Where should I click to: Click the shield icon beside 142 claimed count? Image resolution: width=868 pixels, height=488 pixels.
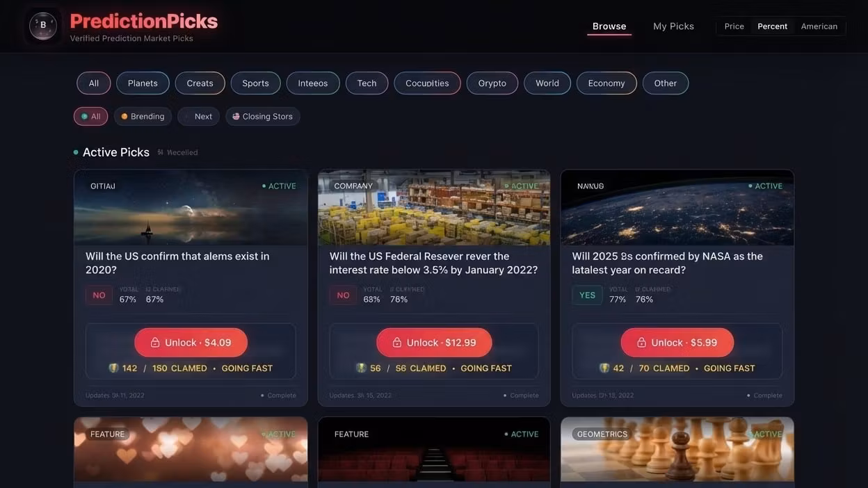tap(114, 368)
